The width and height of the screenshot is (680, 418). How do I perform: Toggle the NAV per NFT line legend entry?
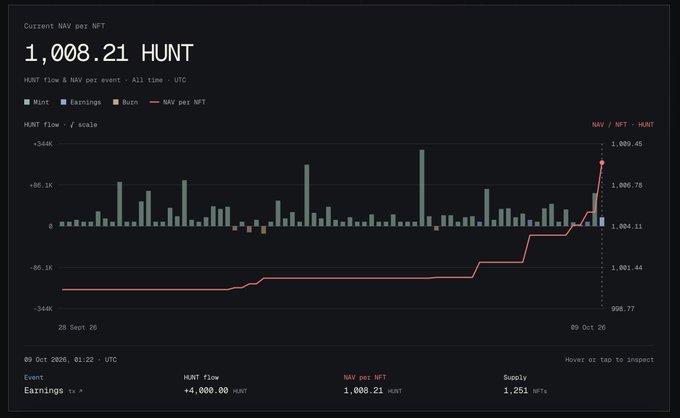point(177,102)
